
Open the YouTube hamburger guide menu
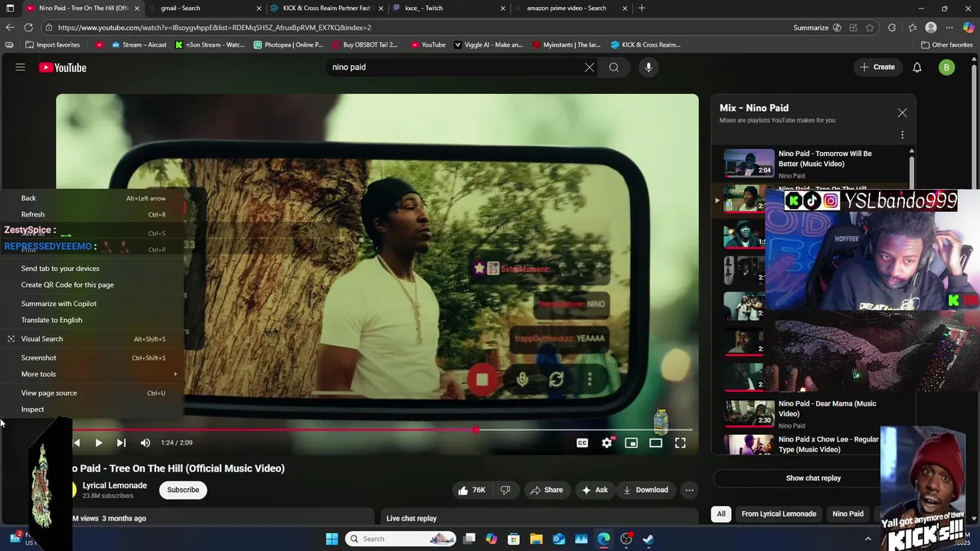21,67
